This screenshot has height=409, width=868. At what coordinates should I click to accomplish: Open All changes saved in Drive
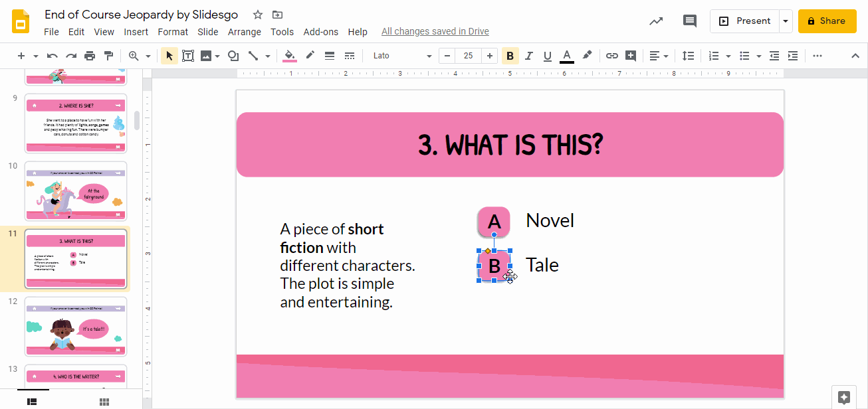point(435,31)
